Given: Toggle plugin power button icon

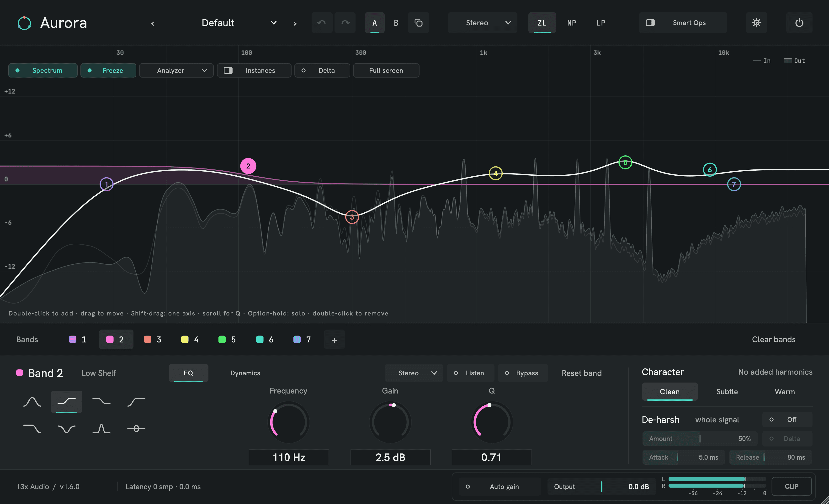Looking at the screenshot, I should click(x=799, y=23).
